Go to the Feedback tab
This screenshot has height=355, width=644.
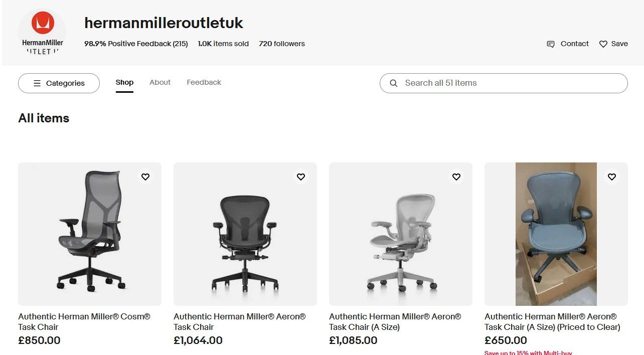(204, 82)
